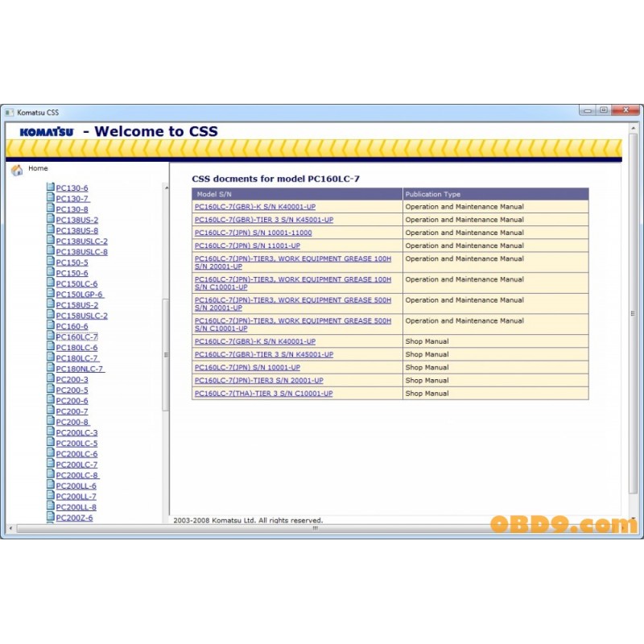Click the model list vertical scrollbar thumb
Viewport: 644px width, 644px height.
coord(166,355)
